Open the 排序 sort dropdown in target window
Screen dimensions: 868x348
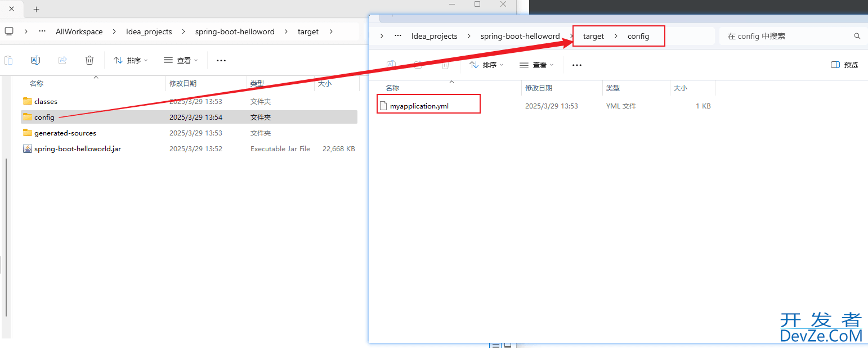click(x=130, y=60)
